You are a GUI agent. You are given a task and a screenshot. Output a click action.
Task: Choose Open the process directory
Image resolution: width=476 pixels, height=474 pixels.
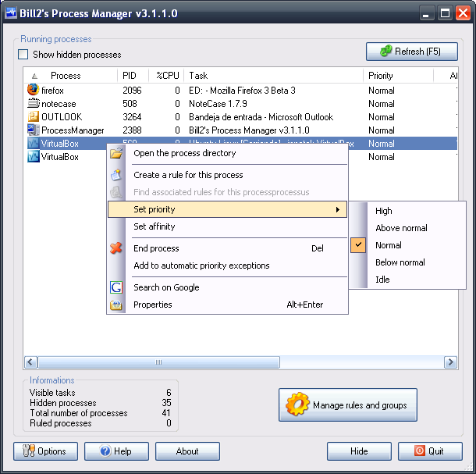227,153
